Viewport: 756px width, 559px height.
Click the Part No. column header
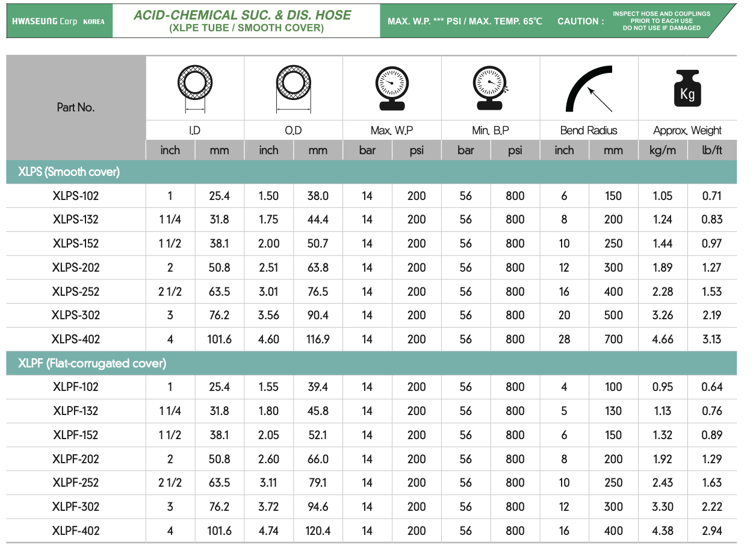76,107
